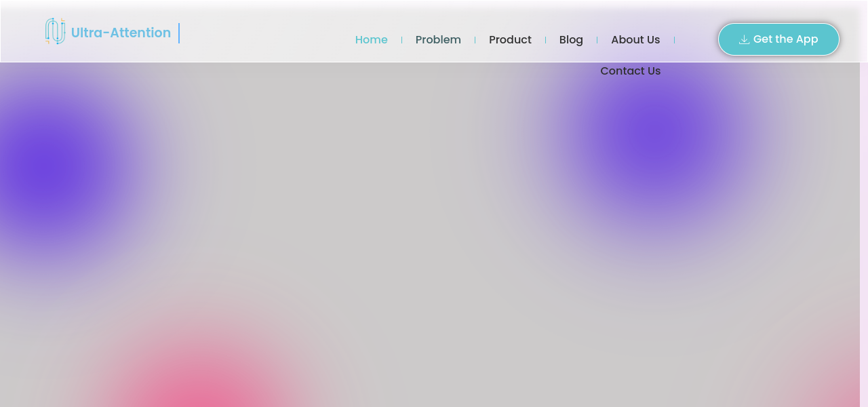868x407 pixels.
Task: Click the separator between Blog and About Us
Action: click(x=597, y=40)
